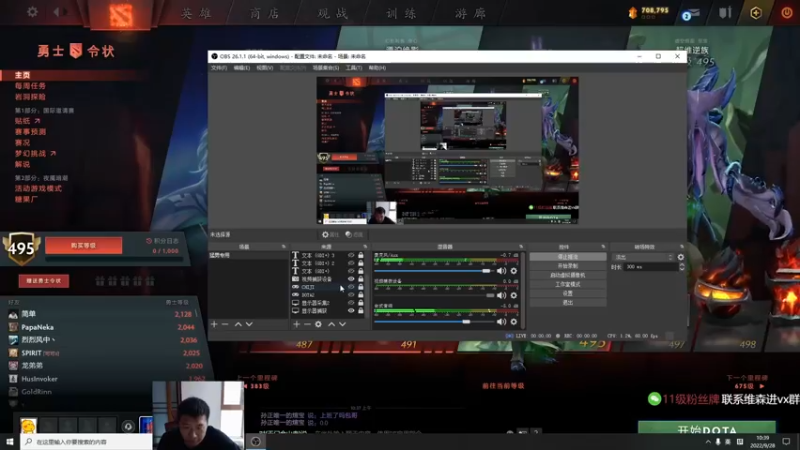Open the OBS Tools menu

pyautogui.click(x=354, y=68)
